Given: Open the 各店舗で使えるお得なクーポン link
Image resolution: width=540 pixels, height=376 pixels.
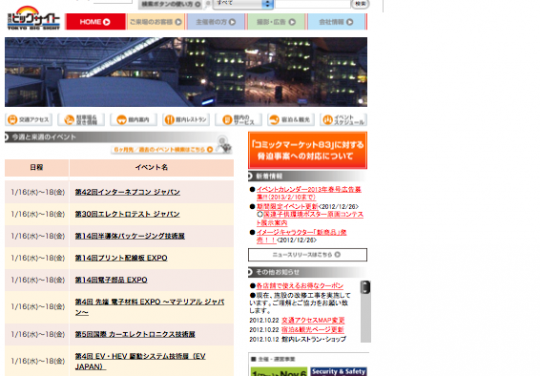Looking at the screenshot, I should [x=300, y=285].
